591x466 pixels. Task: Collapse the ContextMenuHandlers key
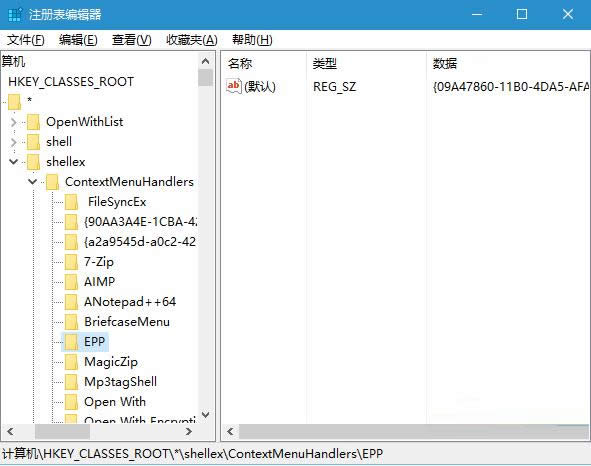[x=33, y=182]
